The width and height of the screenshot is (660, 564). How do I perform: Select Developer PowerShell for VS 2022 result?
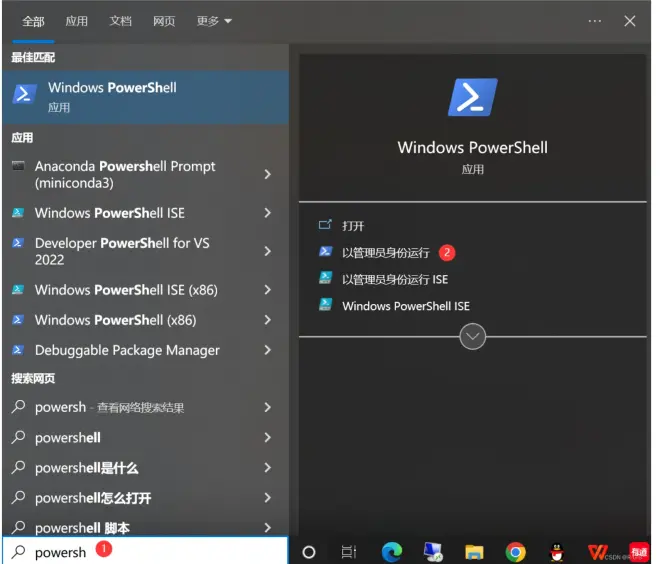[145, 251]
